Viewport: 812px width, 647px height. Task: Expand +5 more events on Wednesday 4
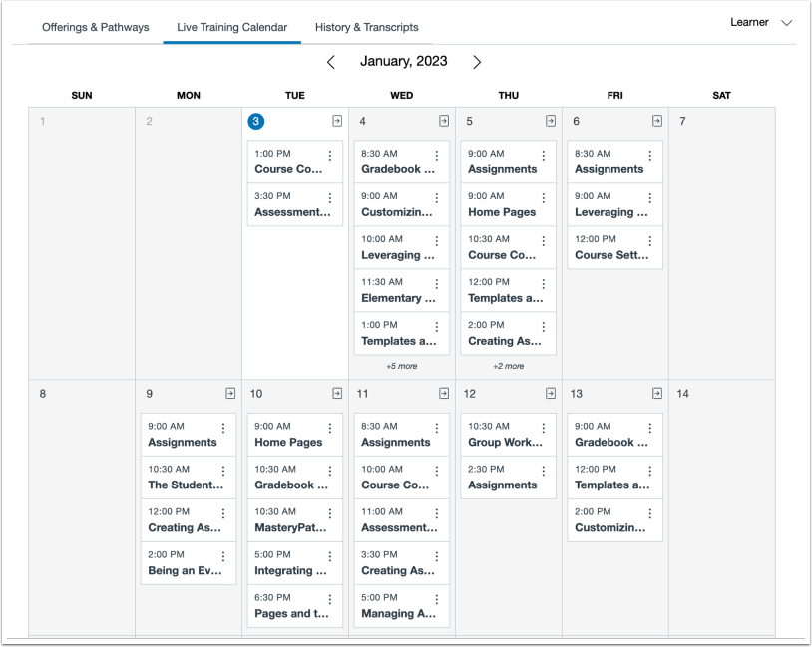[x=401, y=366]
